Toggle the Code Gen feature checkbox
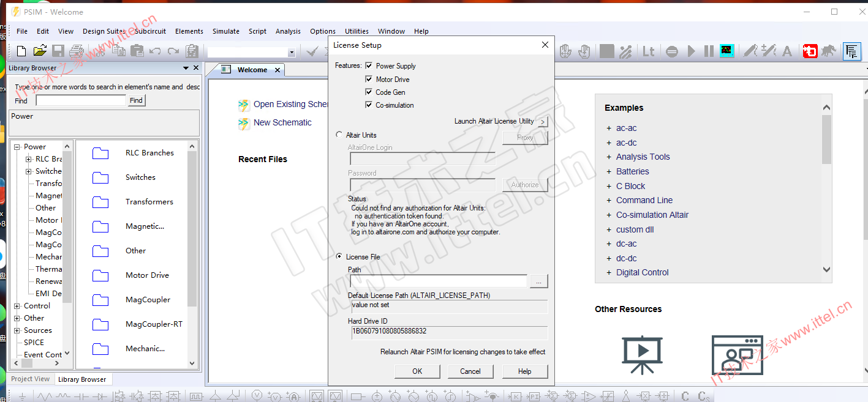 (369, 92)
